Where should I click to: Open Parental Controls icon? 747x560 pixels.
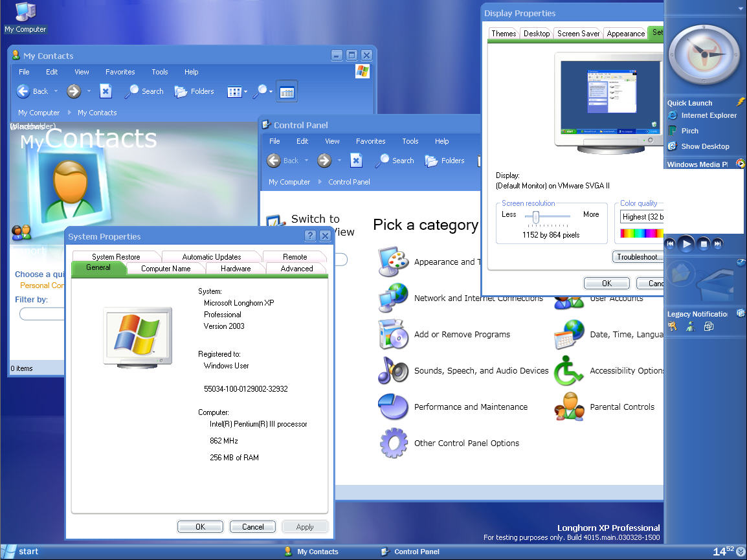click(x=569, y=407)
